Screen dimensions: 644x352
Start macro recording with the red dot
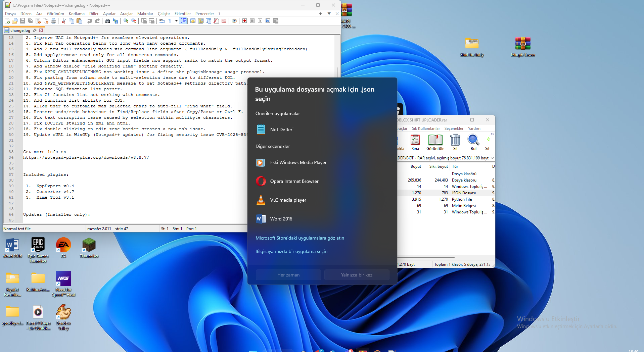point(245,21)
